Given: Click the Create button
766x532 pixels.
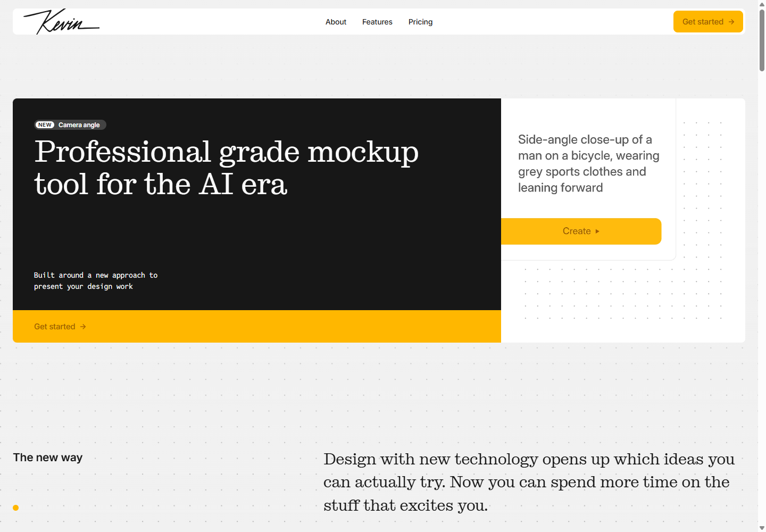Looking at the screenshot, I should coord(581,231).
